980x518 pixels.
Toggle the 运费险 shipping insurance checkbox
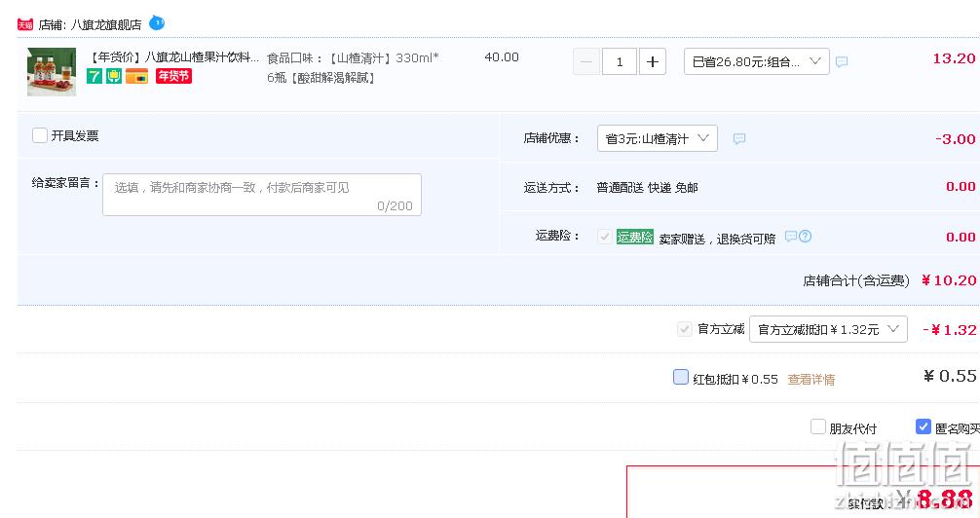[604, 237]
